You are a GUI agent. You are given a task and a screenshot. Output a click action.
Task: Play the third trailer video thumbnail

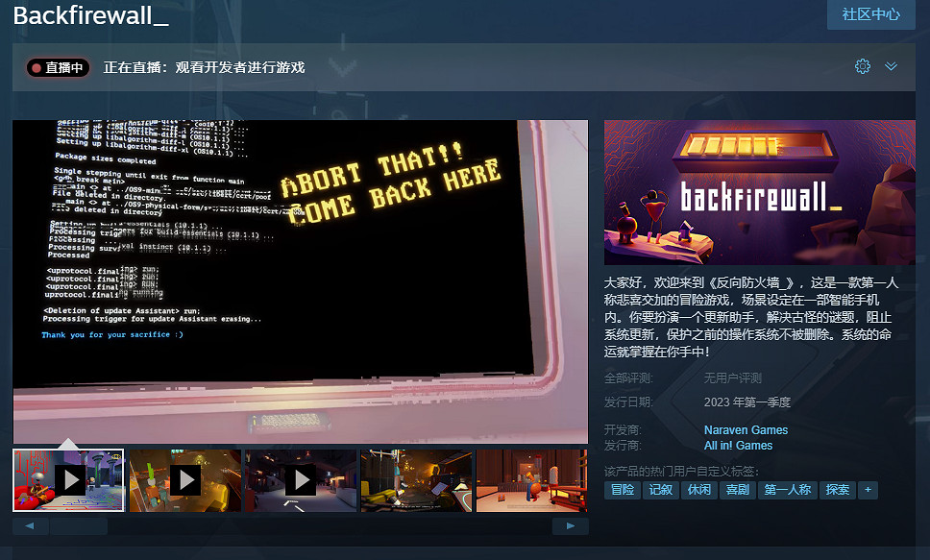(301, 479)
